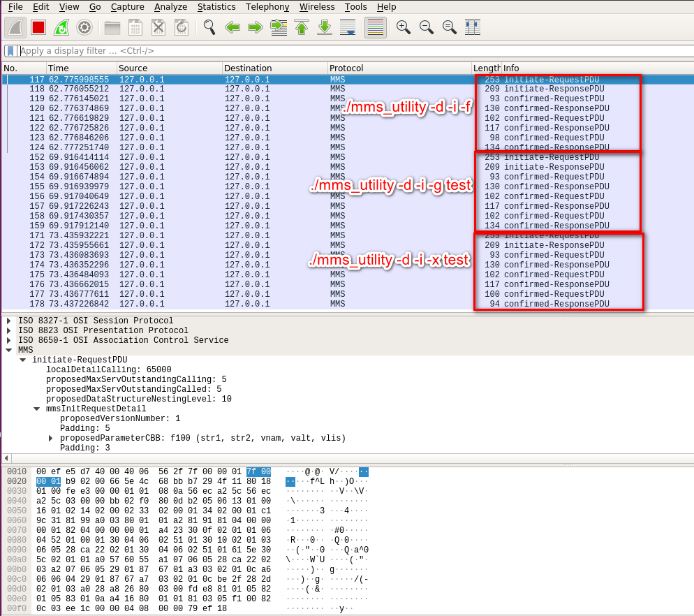Sort packets by Time column header
694x616 pixels.
(82, 68)
